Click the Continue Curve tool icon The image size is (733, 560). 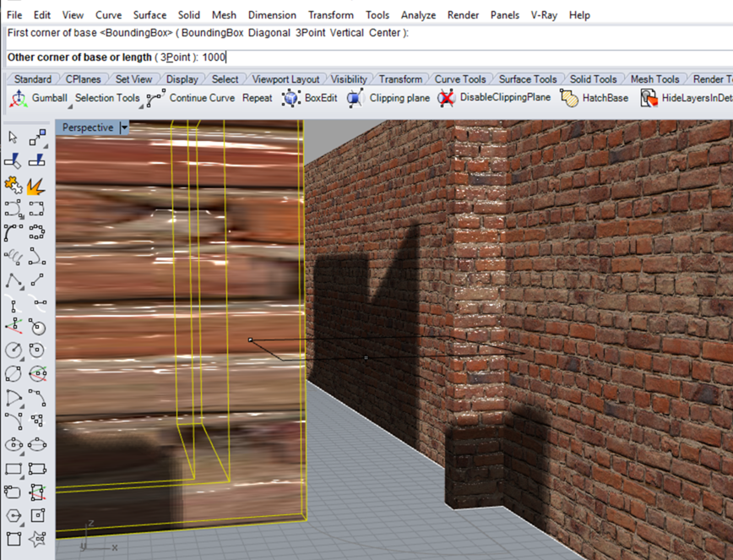(x=155, y=98)
